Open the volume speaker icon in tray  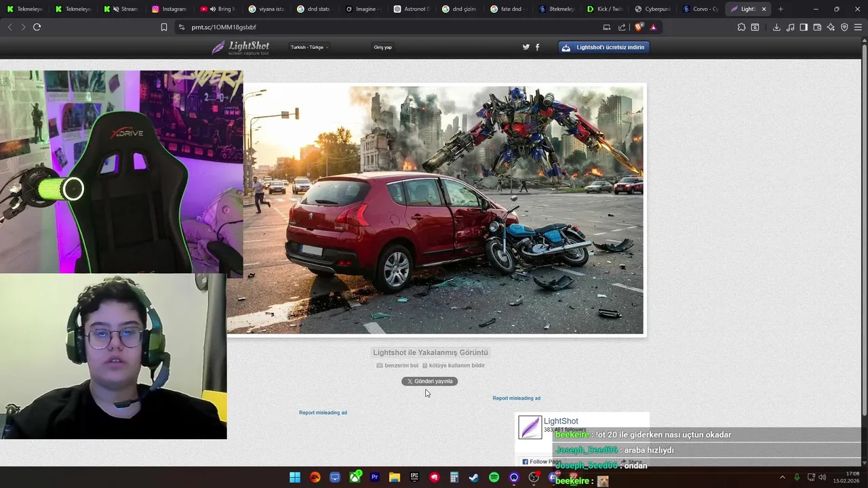click(x=823, y=477)
